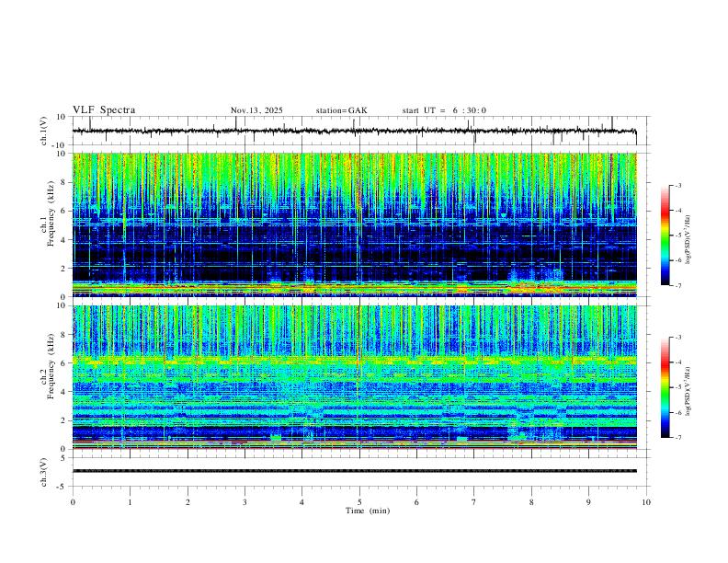Click the "ch.1(V)" waveform axis label
Image resolution: width=728 pixels, height=563 pixels.
pyautogui.click(x=44, y=131)
